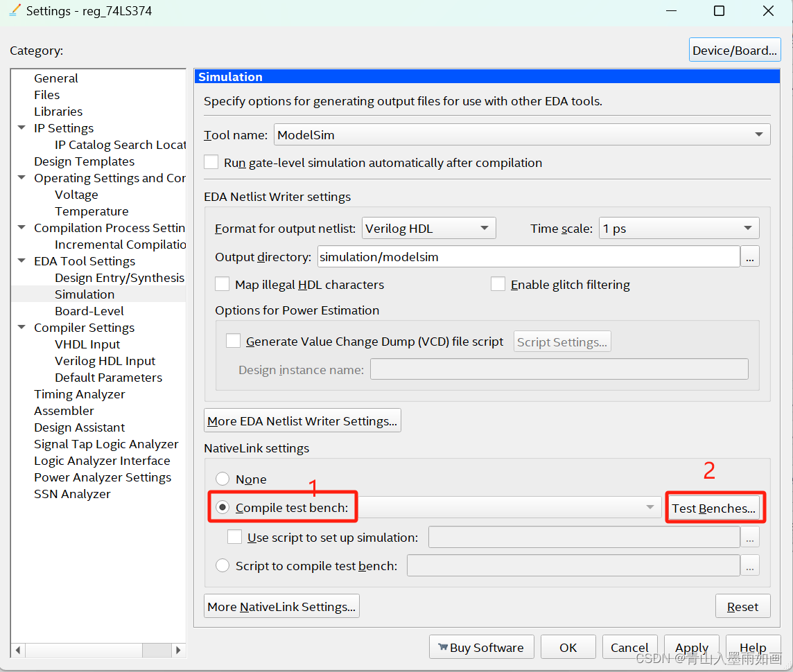Check Map illegal HDL characters
Image resolution: width=793 pixels, height=672 pixels.
(x=222, y=284)
